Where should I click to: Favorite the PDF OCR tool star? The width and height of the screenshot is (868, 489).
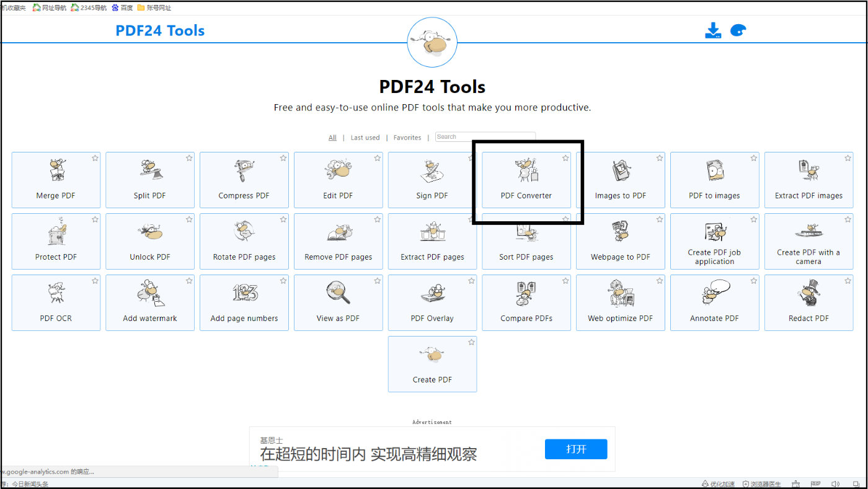(x=95, y=281)
